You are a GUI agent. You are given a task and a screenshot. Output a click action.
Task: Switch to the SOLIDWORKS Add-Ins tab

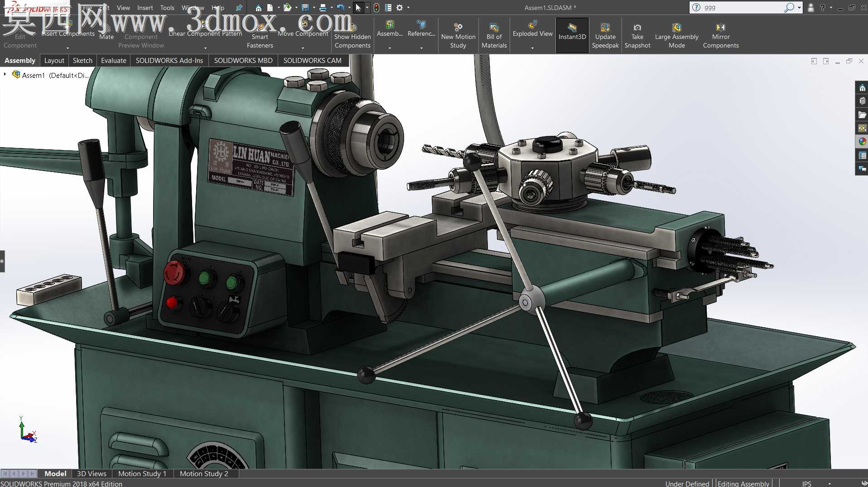click(x=169, y=60)
